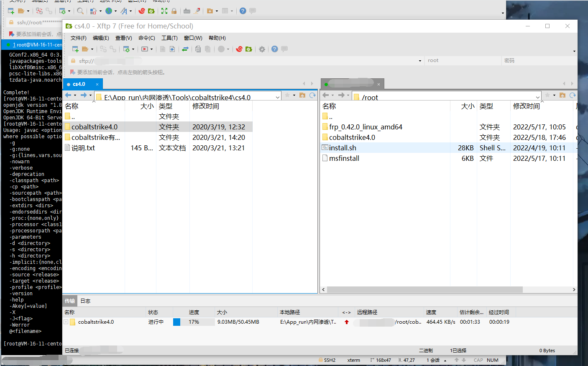Refresh the local pane file list
This screenshot has height=366, width=588.
[x=312, y=95]
